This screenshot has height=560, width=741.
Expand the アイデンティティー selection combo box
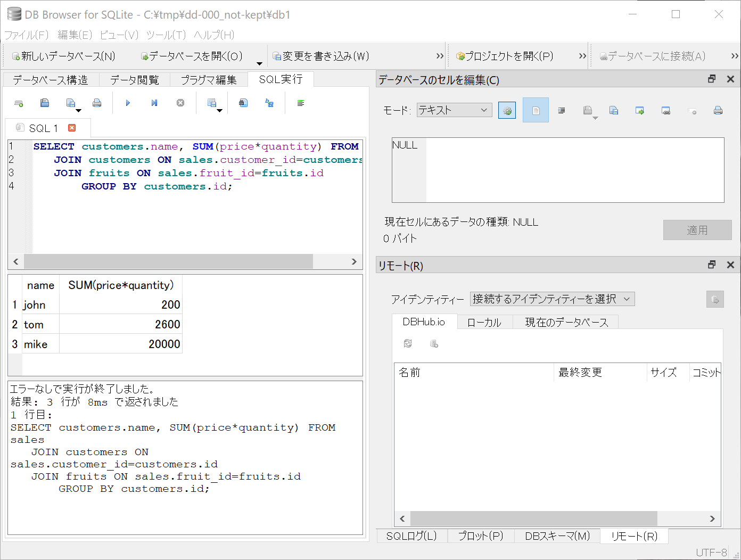tap(552, 299)
